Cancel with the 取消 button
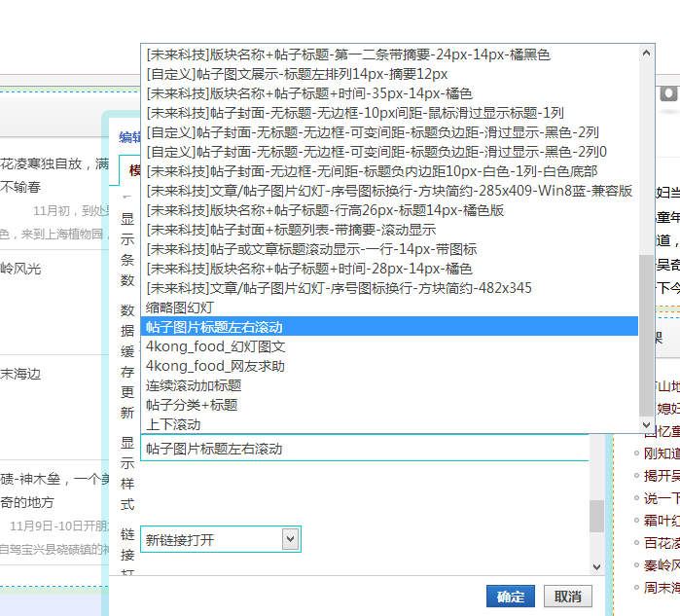 [x=568, y=597]
